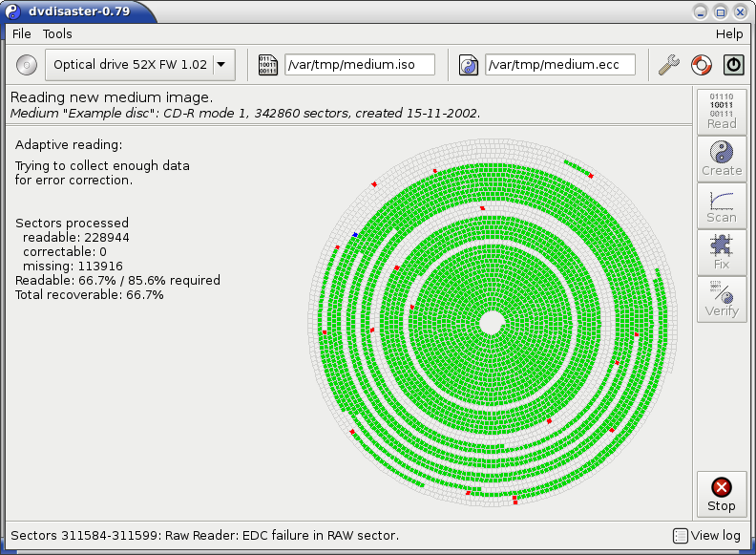The height and width of the screenshot is (555, 756).
Task: Click the medium.iso path field
Action: tap(360, 65)
